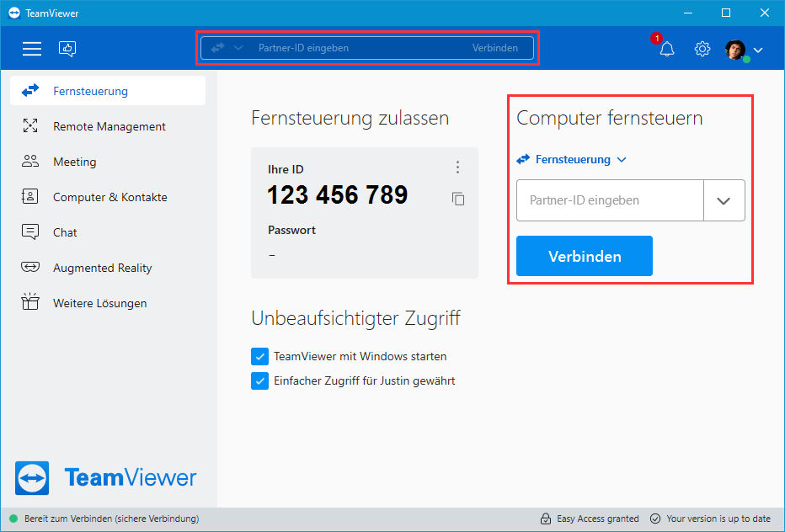Click the blue Verbinden button
Image resolution: width=785 pixels, height=532 pixels.
tap(585, 256)
